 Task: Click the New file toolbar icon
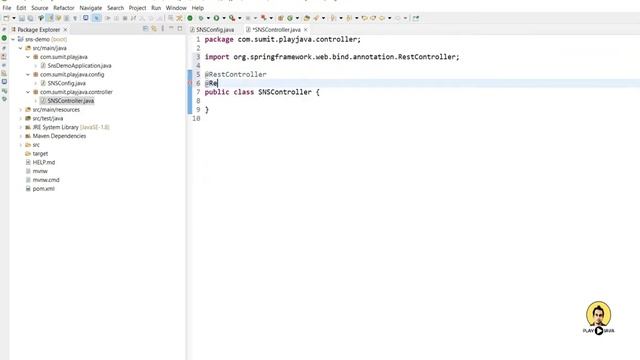[x=6, y=18]
